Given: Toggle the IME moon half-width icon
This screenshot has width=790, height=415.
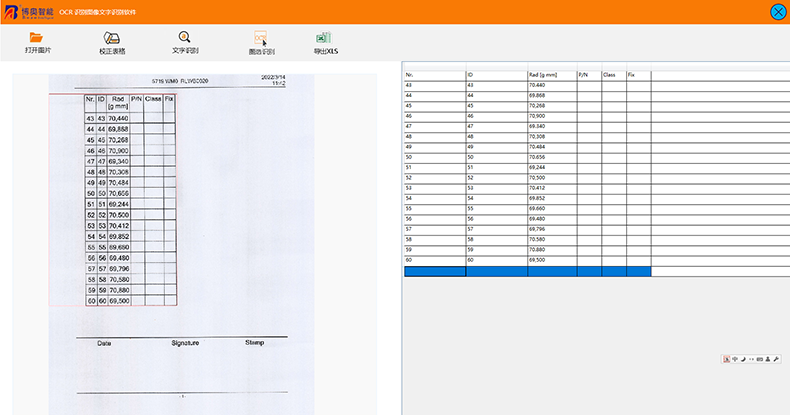Looking at the screenshot, I should tap(743, 358).
